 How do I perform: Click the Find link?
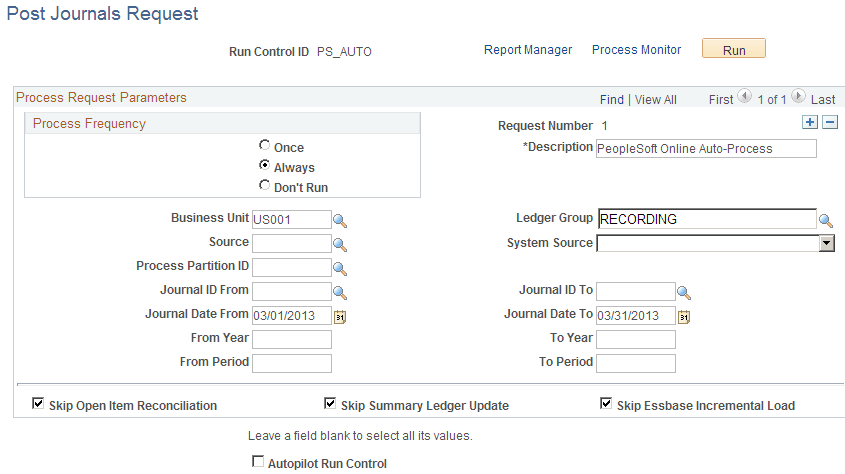coord(612,100)
